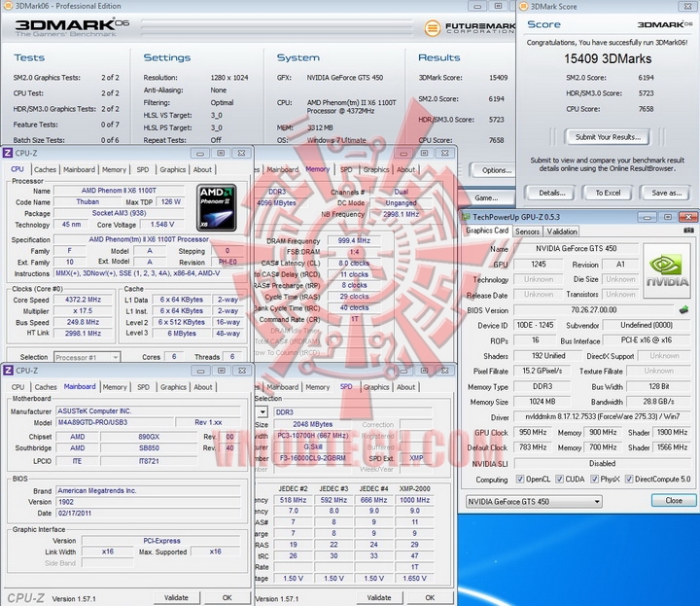This screenshot has width=700, height=606.
Task: Click the 4372.2 MHz Core Speed value
Action: pyautogui.click(x=83, y=300)
